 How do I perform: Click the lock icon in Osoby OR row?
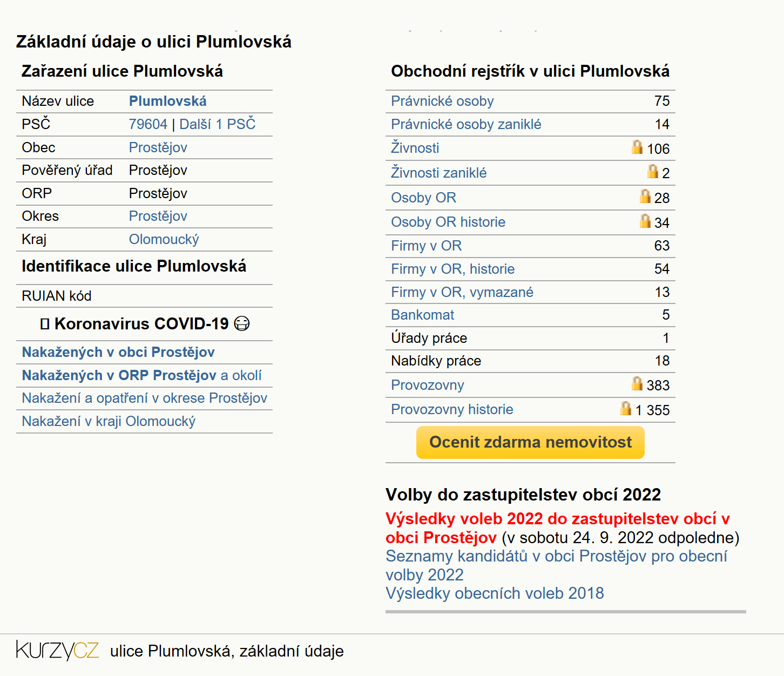(645, 196)
